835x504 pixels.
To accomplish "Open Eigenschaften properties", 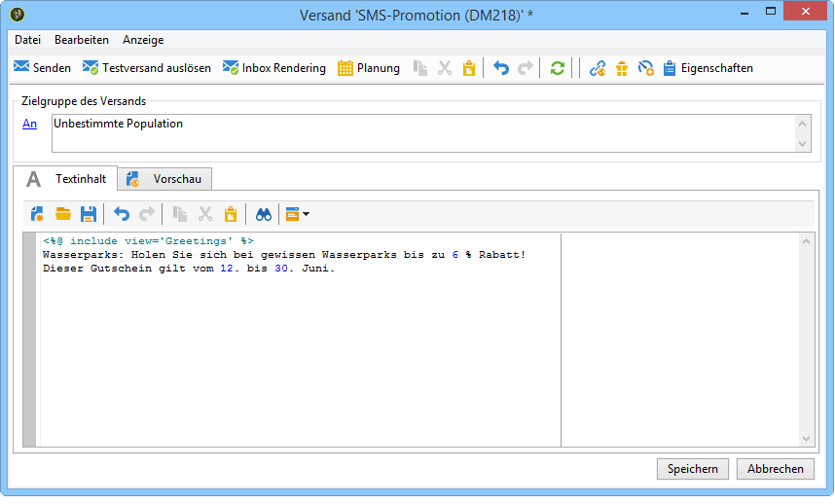I will (x=708, y=68).
